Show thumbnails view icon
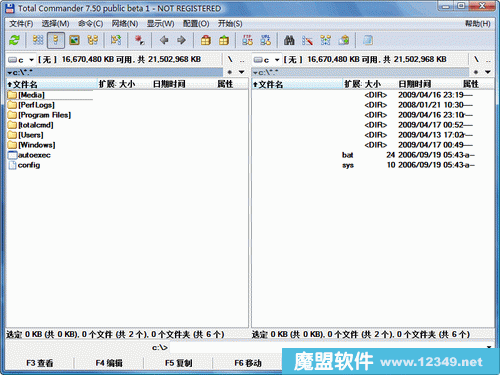The image size is (500, 375). [x=74, y=40]
